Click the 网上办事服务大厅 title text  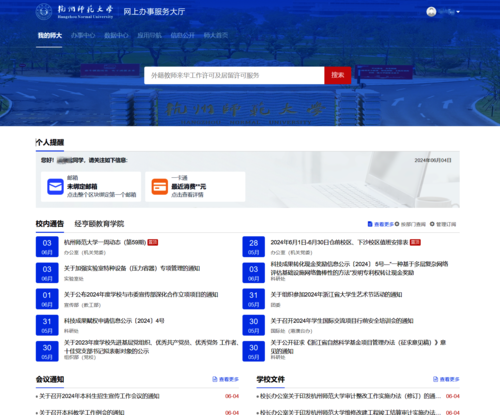pos(154,12)
